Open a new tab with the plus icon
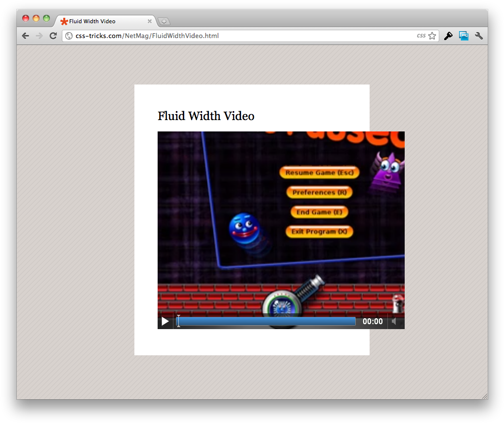 [x=164, y=21]
